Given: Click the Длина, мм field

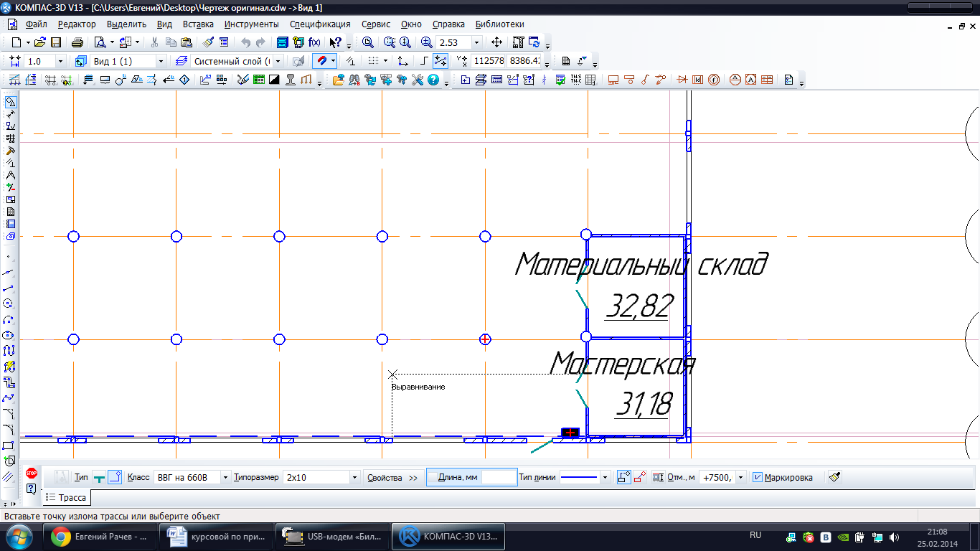Looking at the screenshot, I should tap(499, 477).
